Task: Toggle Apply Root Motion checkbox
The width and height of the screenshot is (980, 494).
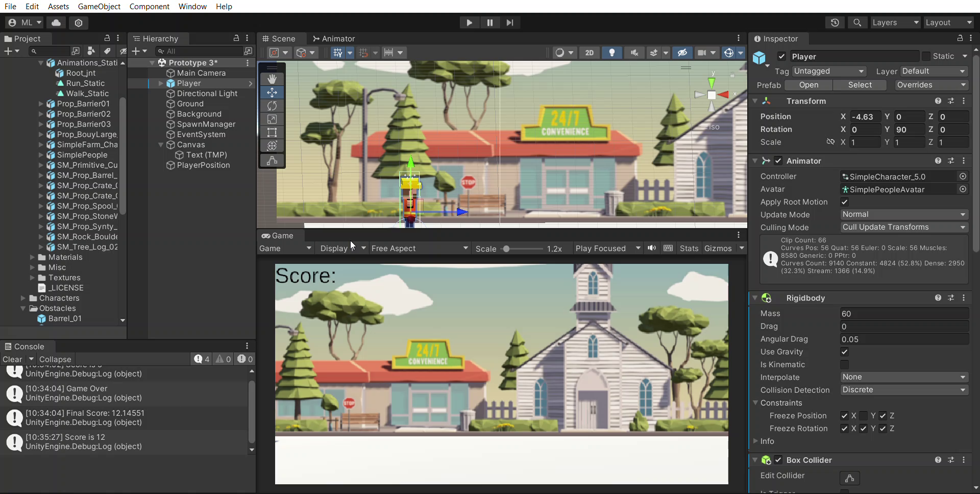Action: pos(845,202)
